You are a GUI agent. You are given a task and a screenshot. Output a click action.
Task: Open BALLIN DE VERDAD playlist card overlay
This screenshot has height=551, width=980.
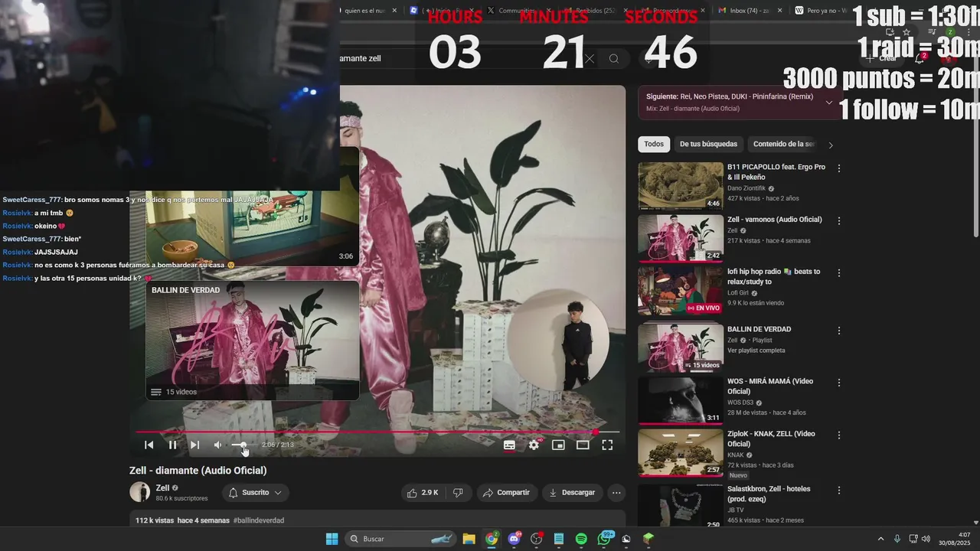pyautogui.click(x=253, y=341)
